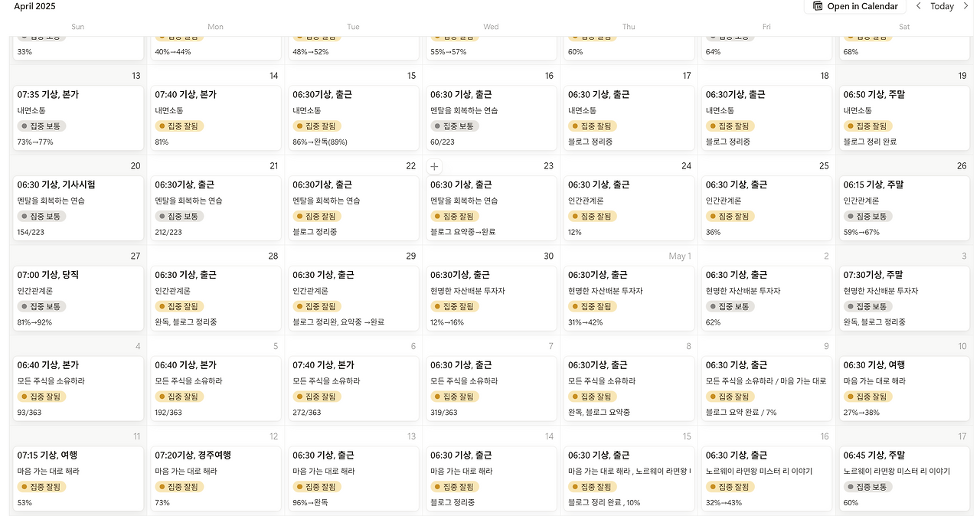Click the "집중 잘됨" tag on April 14 card

179,126
